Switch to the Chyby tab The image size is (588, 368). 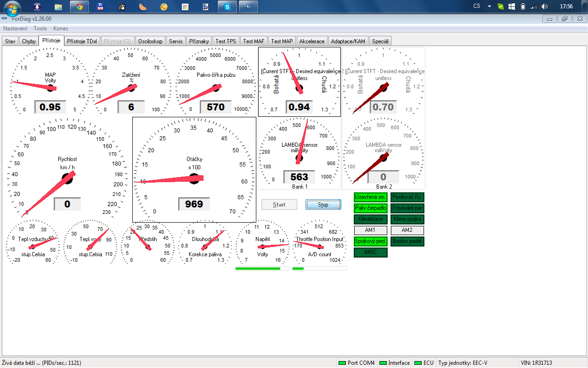coord(28,41)
